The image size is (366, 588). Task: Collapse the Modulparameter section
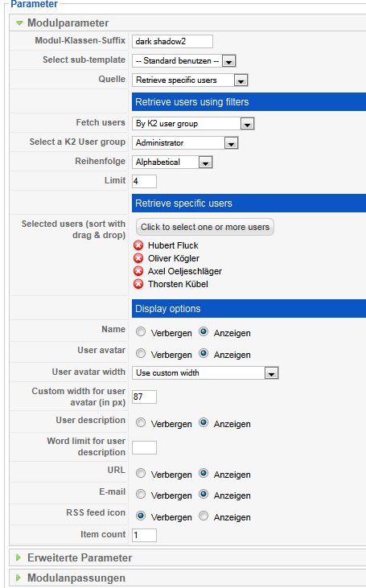coord(19,23)
